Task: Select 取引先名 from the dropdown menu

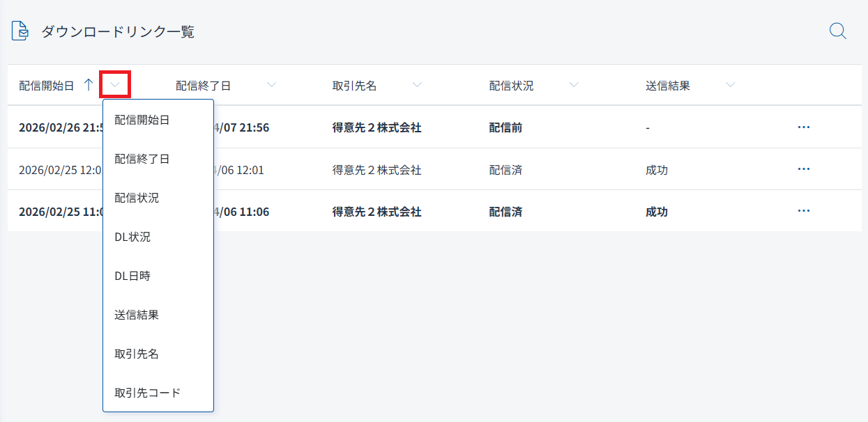Action: [x=137, y=354]
